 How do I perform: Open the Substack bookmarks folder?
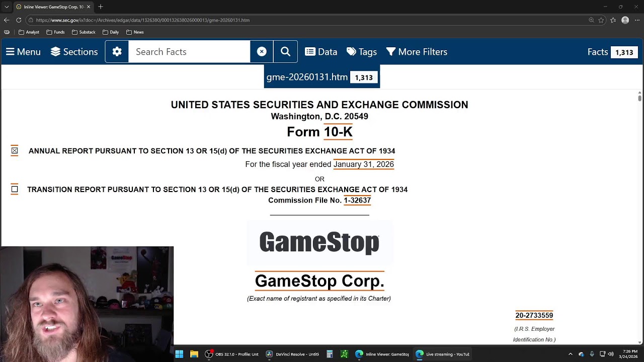84,32
